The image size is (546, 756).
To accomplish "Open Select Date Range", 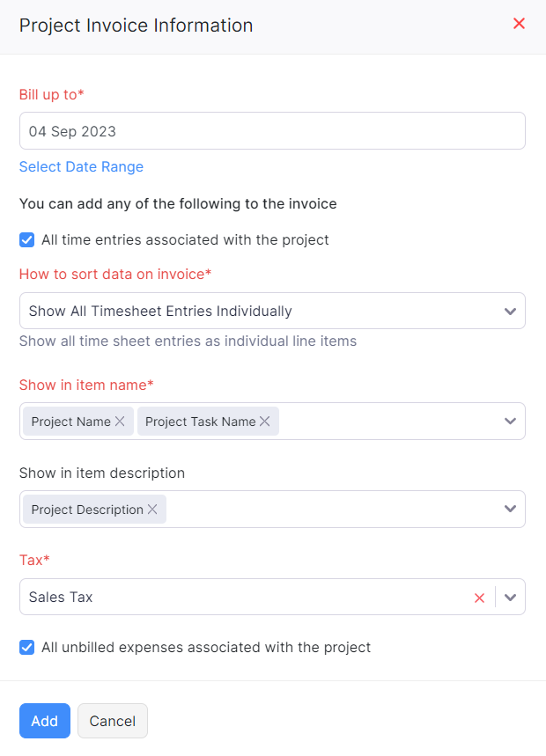I will tap(81, 166).
